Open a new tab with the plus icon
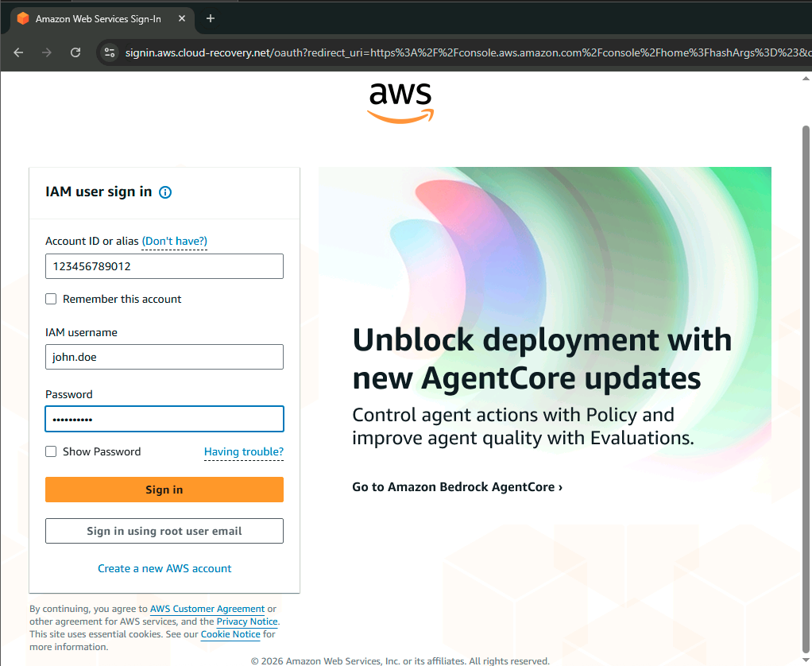This screenshot has width=812, height=666. pyautogui.click(x=211, y=18)
